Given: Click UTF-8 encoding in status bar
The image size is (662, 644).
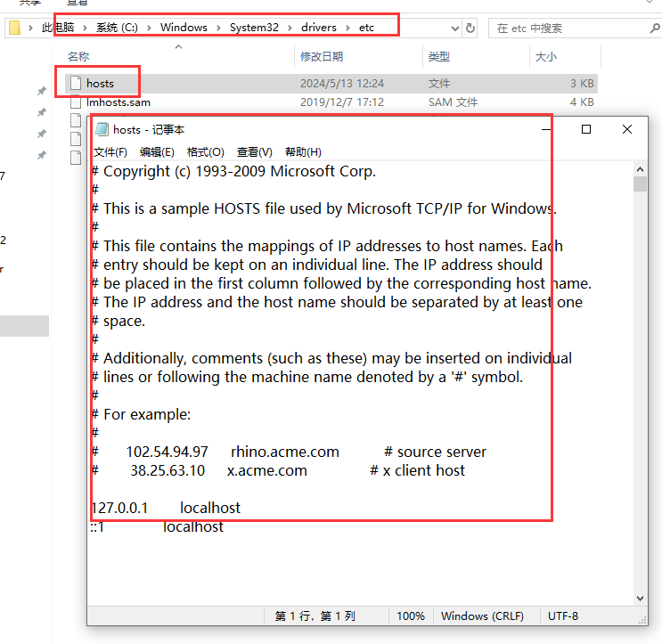Looking at the screenshot, I should pyautogui.click(x=563, y=616).
